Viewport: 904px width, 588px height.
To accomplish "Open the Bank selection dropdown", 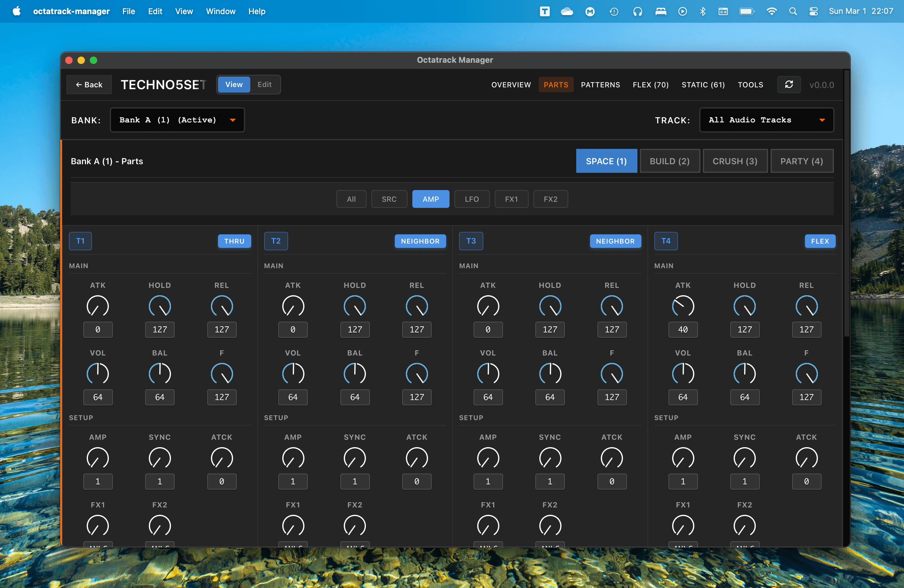I will pyautogui.click(x=177, y=120).
